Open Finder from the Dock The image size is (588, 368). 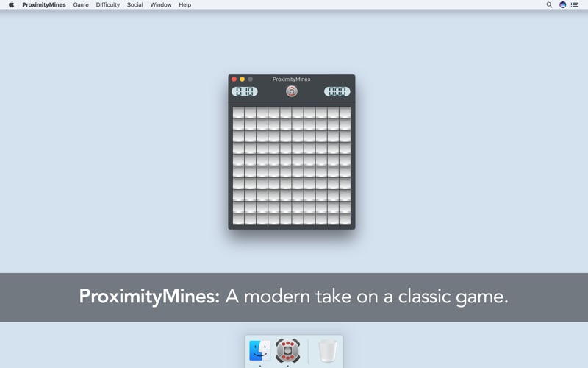pos(260,351)
